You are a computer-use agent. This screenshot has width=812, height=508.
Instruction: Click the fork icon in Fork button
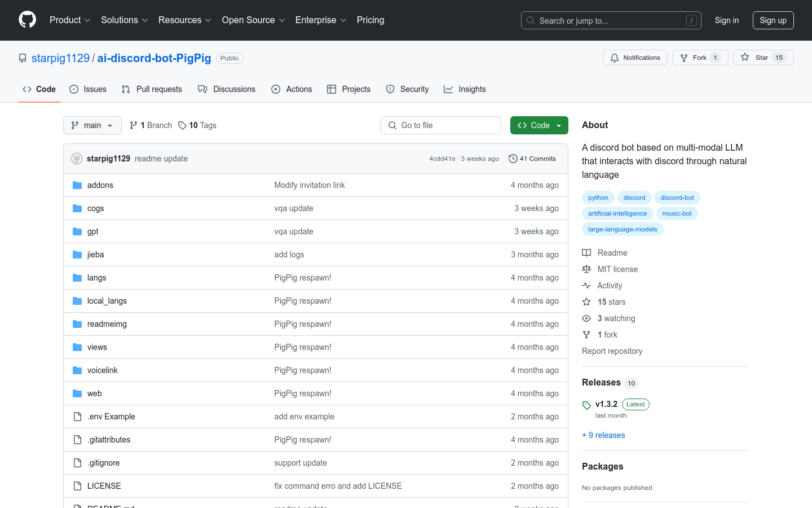coord(684,58)
